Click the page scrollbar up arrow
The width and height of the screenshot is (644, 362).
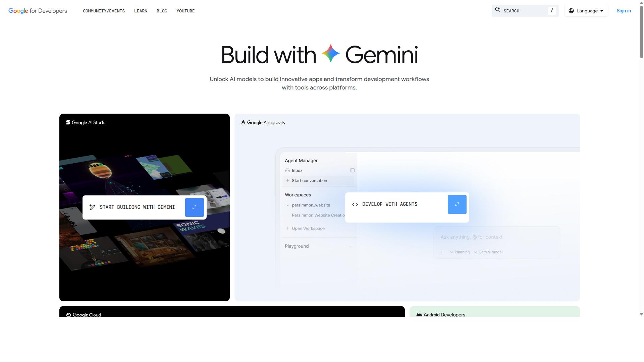pyautogui.click(x=641, y=2)
